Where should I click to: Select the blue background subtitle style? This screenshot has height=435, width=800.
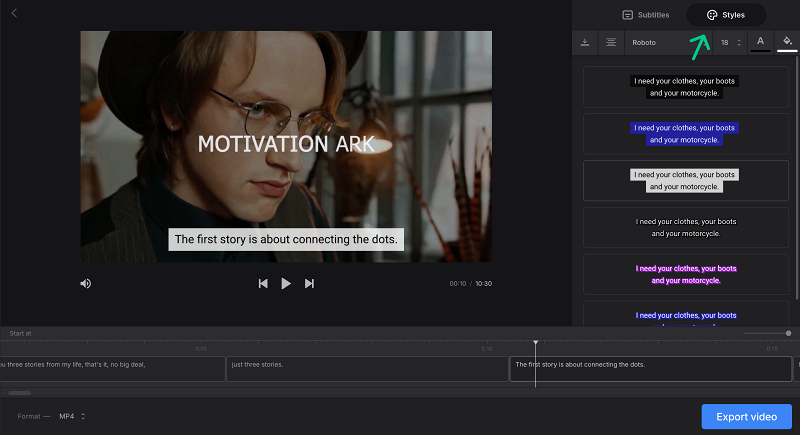pyautogui.click(x=686, y=134)
